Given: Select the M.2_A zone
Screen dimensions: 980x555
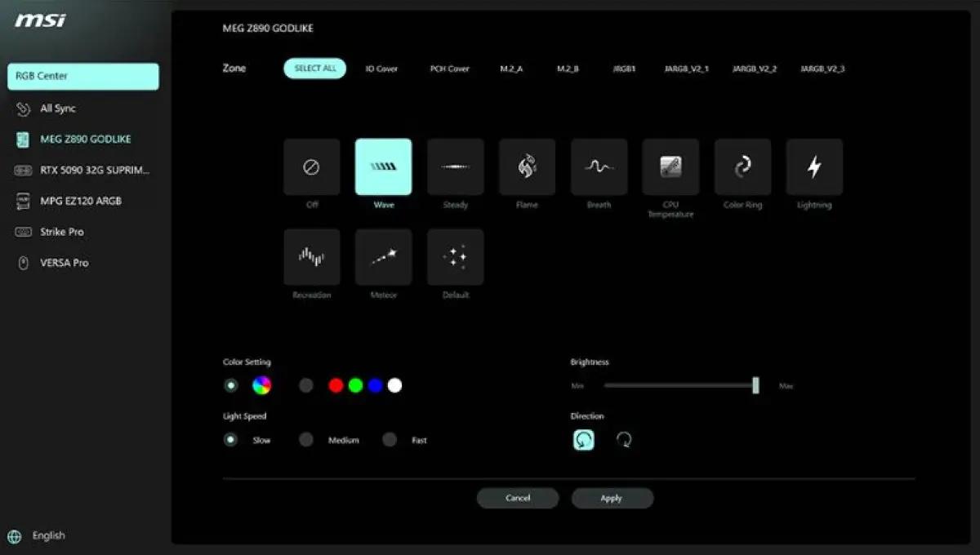Looking at the screenshot, I should [x=511, y=69].
